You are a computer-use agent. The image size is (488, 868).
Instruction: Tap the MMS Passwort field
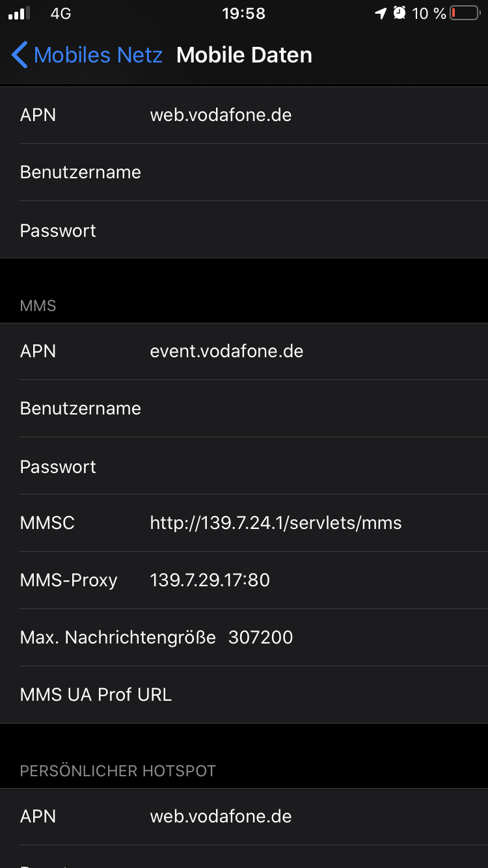312,467
